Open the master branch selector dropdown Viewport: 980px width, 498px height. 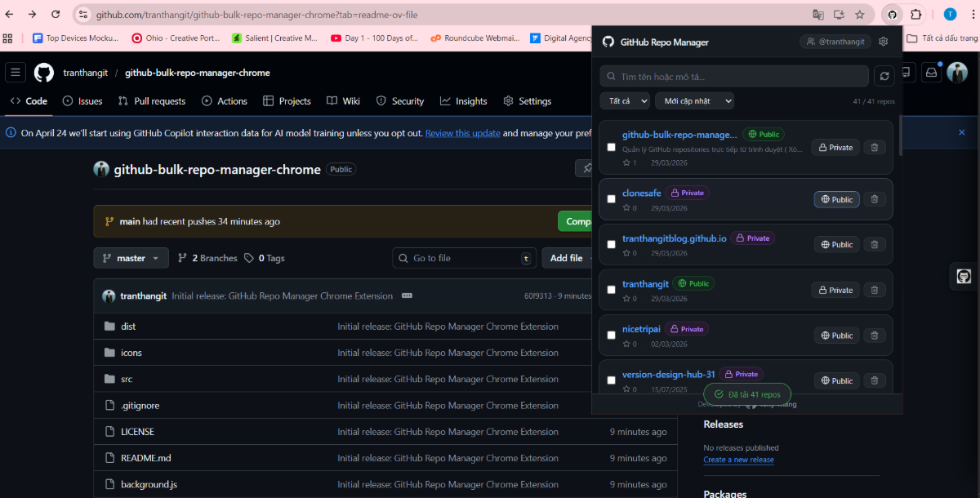[x=131, y=258]
